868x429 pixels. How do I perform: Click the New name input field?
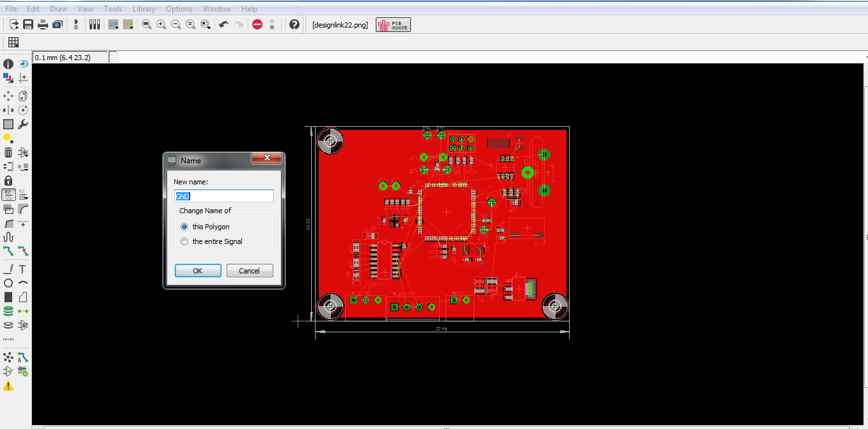pos(224,196)
